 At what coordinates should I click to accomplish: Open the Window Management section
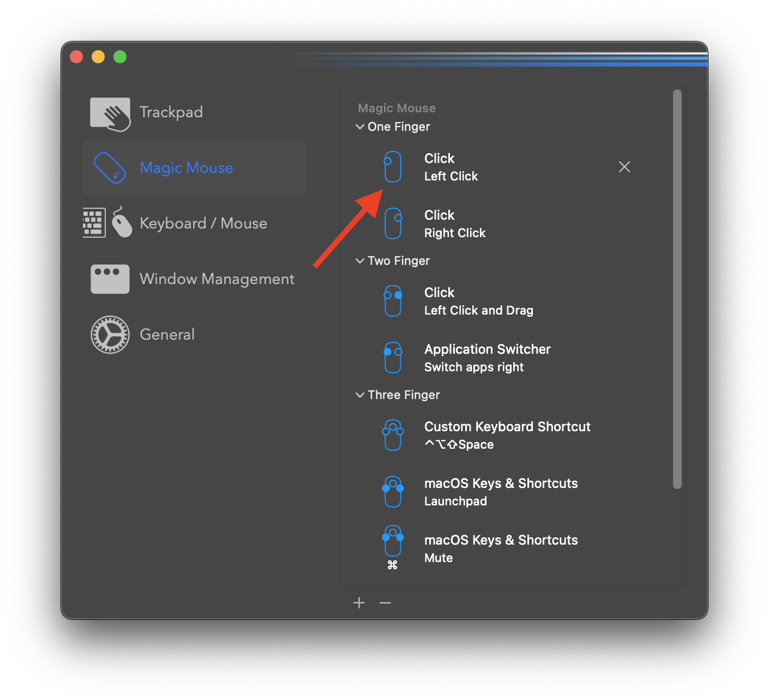tap(217, 279)
